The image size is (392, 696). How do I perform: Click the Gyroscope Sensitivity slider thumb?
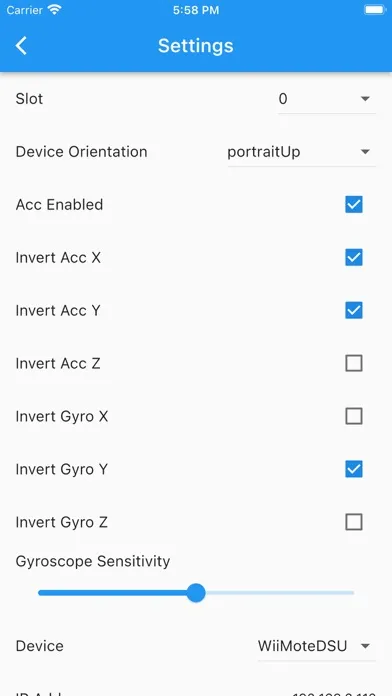point(196,593)
